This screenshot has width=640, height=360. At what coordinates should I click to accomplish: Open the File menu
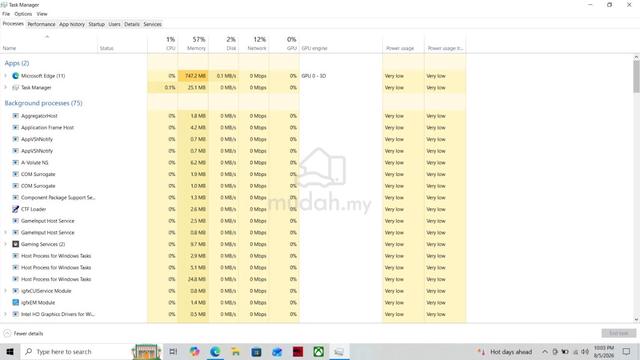pos(6,14)
